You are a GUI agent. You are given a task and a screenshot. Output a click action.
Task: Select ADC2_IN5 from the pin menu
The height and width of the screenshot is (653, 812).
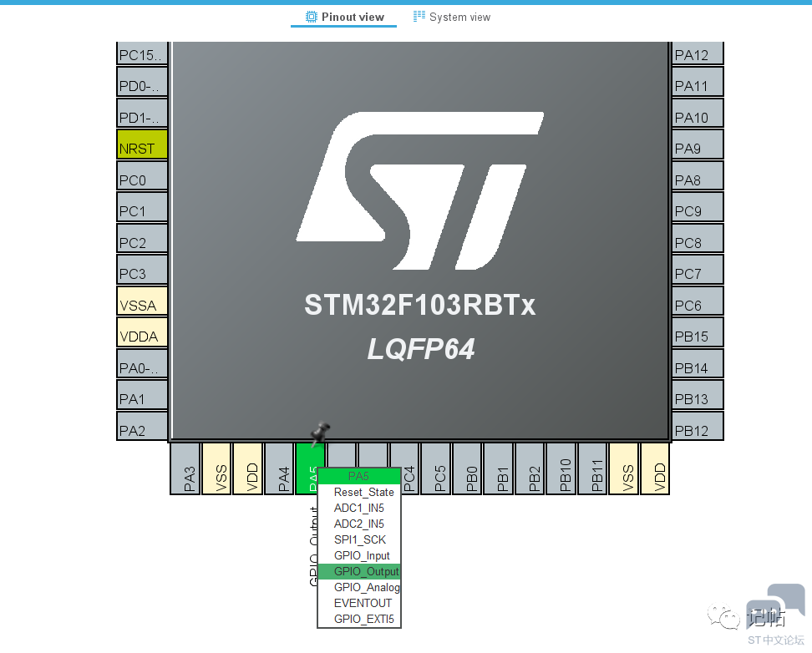pyautogui.click(x=359, y=524)
